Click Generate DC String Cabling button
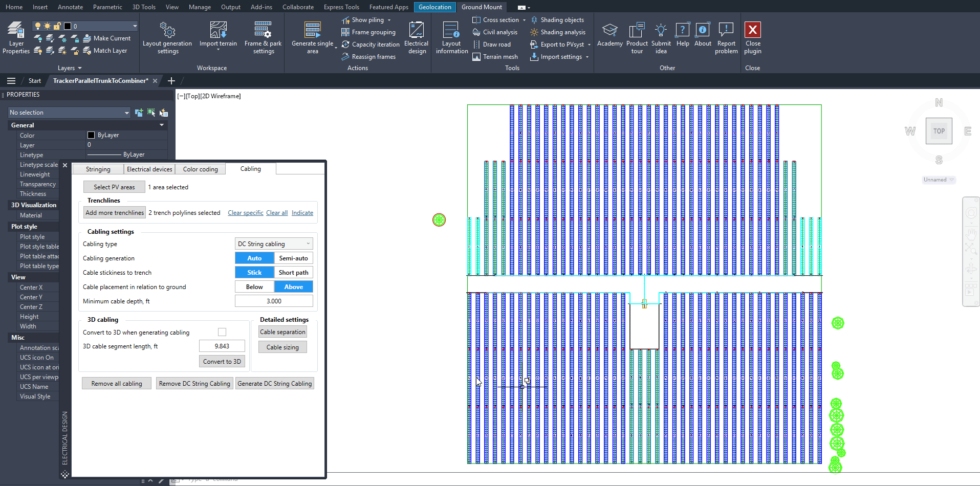This screenshot has width=980, height=486. [275, 384]
